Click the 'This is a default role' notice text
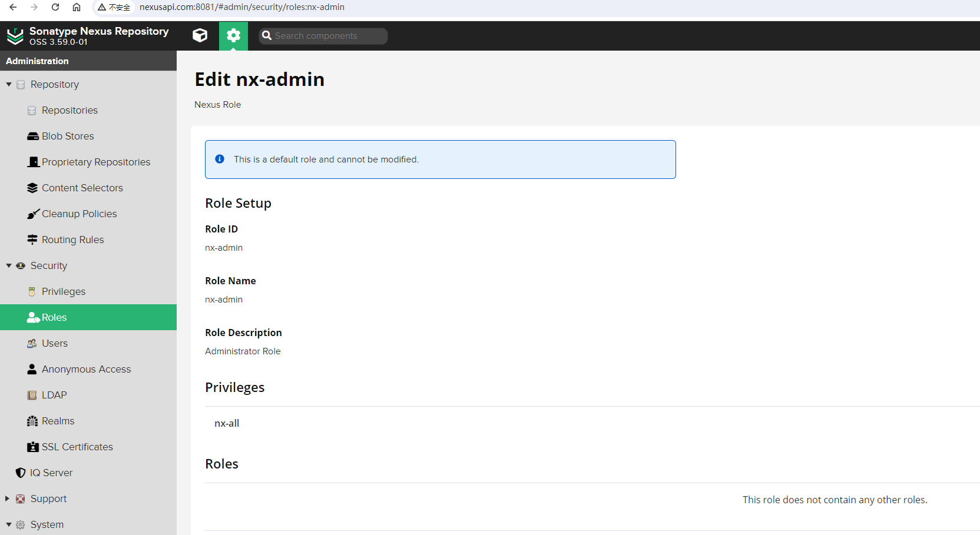The height and width of the screenshot is (535, 980). click(326, 159)
